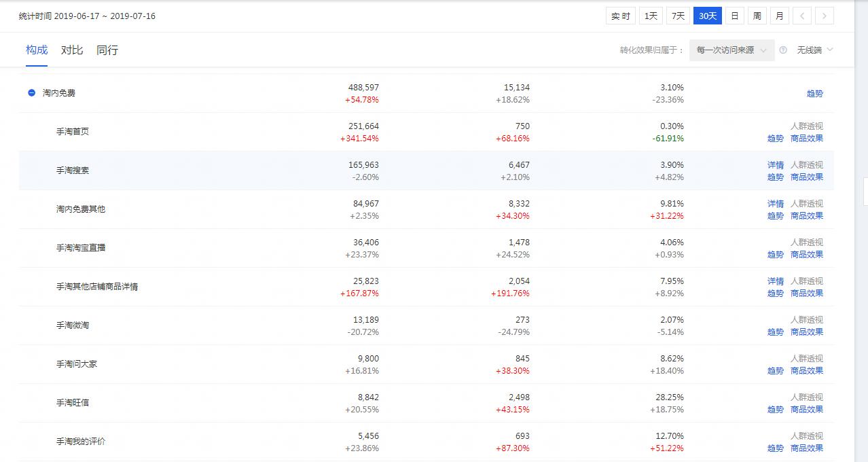View 趋势 for the 手淘淘宝直播 row
Image resolution: width=868 pixels, height=462 pixels.
pos(776,255)
